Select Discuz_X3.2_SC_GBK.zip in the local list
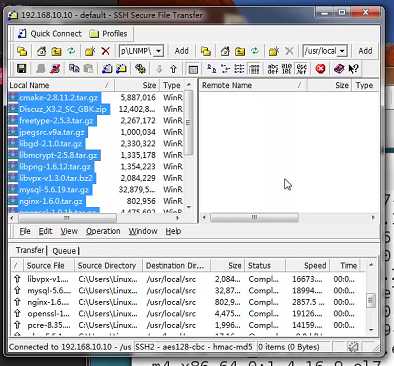 (x=63, y=109)
